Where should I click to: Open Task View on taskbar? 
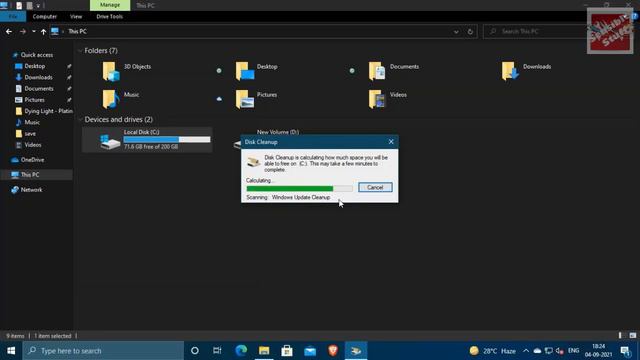pos(217,351)
